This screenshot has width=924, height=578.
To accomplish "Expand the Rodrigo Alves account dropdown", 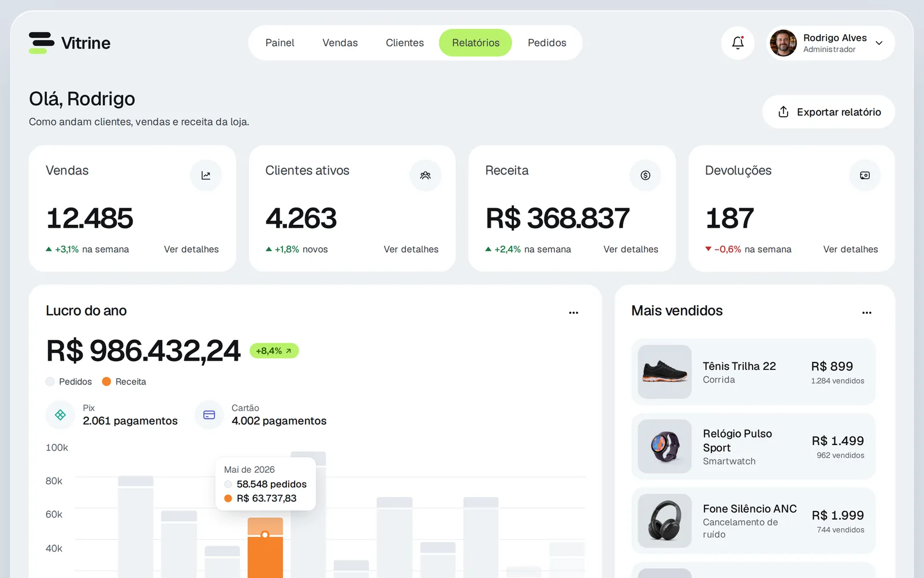I will [879, 43].
